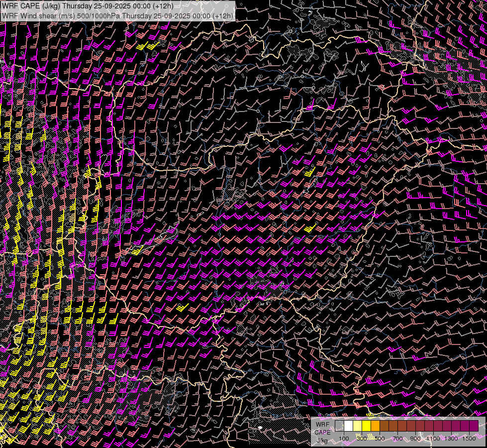
Task: Pick the bright yellow CAPE legend swatch
Action: point(366,426)
